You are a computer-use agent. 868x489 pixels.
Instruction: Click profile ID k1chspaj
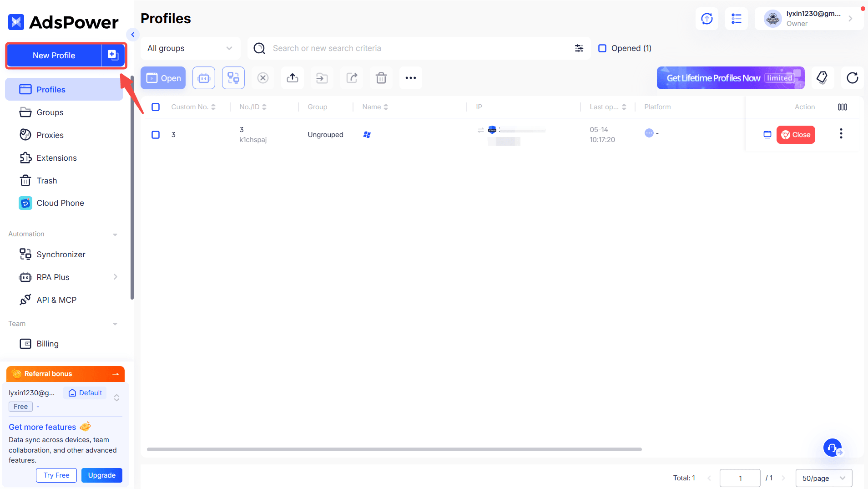(x=253, y=140)
